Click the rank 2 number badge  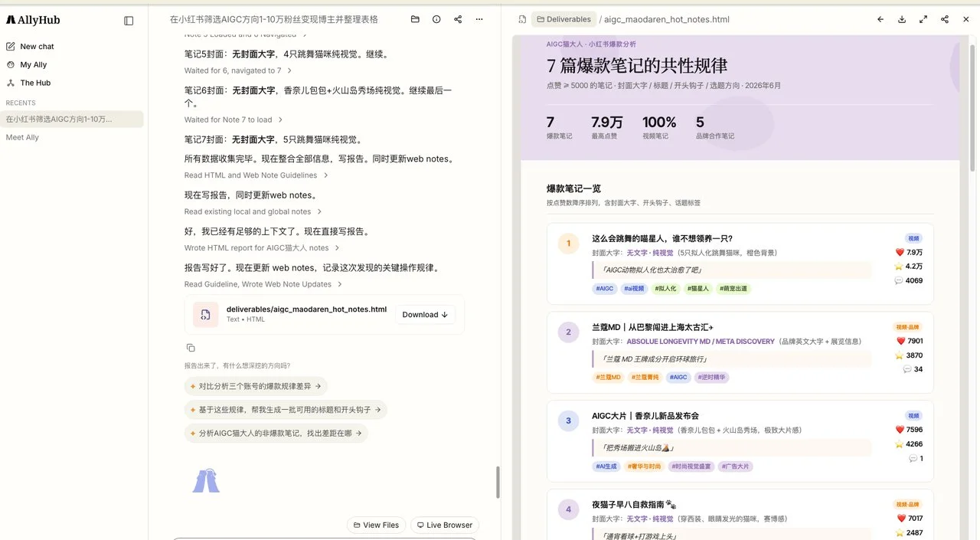coord(568,332)
